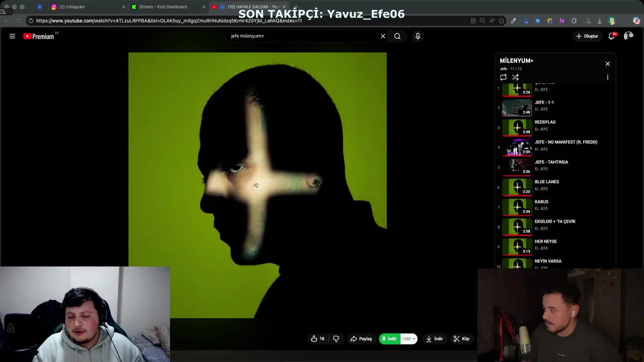Open the browser extensions puzzle icon
The width and height of the screenshot is (644, 362).
(x=574, y=21)
